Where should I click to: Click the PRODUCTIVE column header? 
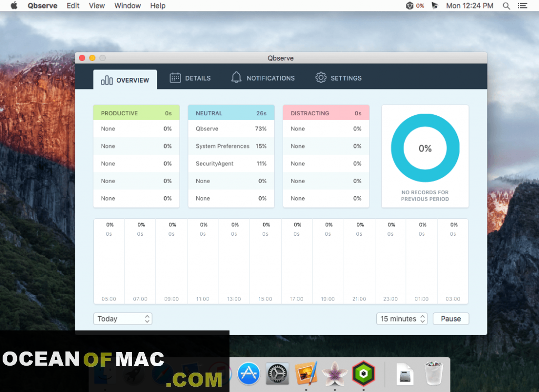(136, 113)
